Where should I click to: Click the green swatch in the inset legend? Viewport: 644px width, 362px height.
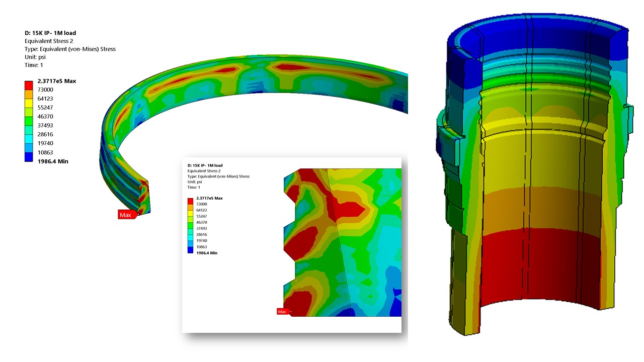(190, 225)
